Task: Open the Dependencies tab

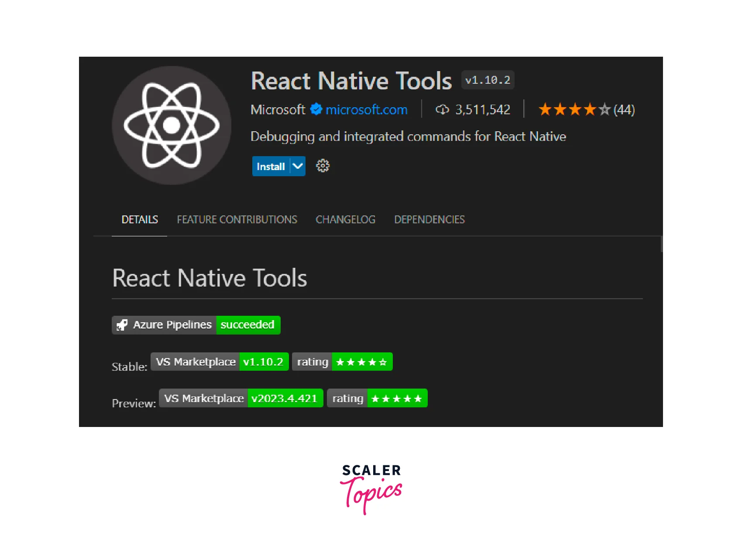Action: click(429, 219)
